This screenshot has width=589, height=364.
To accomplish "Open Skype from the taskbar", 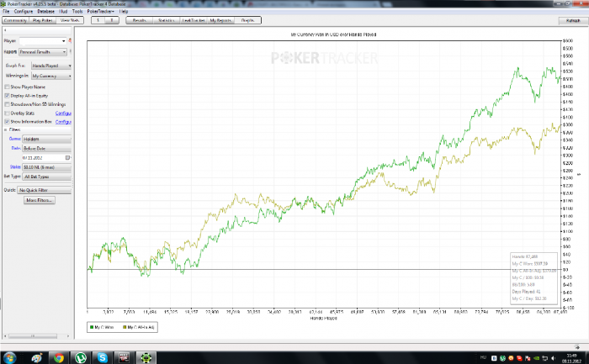I will (102, 357).
